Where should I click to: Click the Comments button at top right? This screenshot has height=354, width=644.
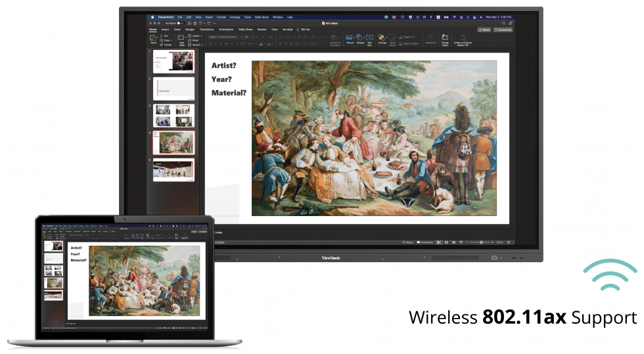coord(503,30)
